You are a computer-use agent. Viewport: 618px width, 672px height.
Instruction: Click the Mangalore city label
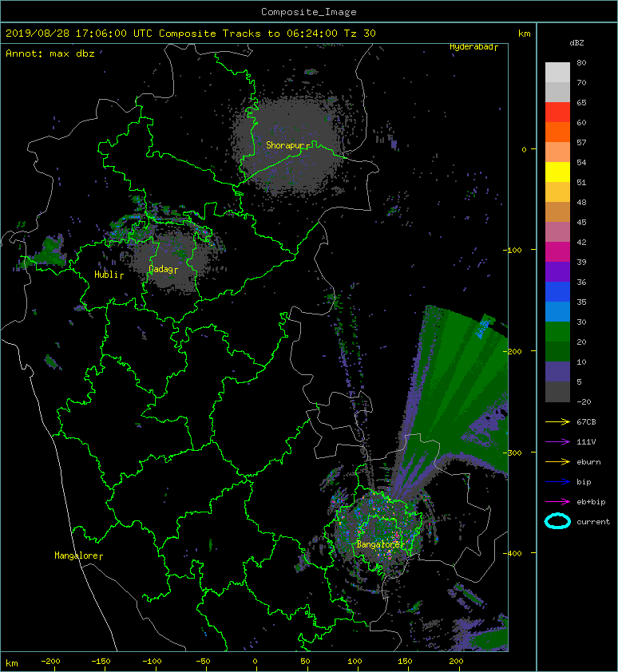pyautogui.click(x=77, y=555)
